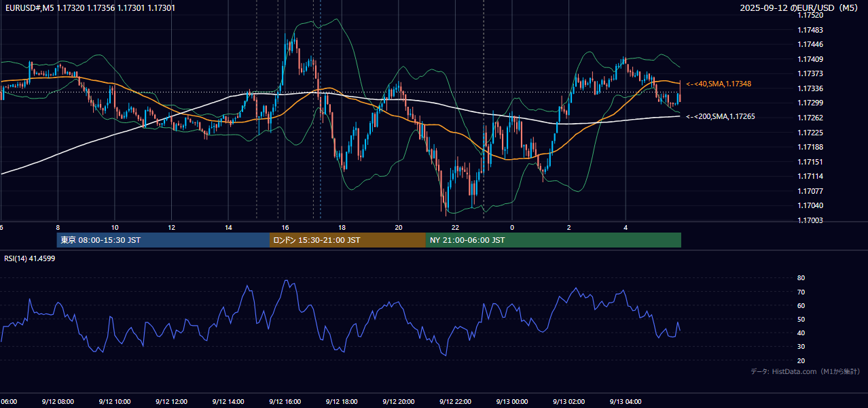Viewport: 868px width, 408px height.
Task: Click hour label 18 on price chart axis
Action: click(342, 227)
